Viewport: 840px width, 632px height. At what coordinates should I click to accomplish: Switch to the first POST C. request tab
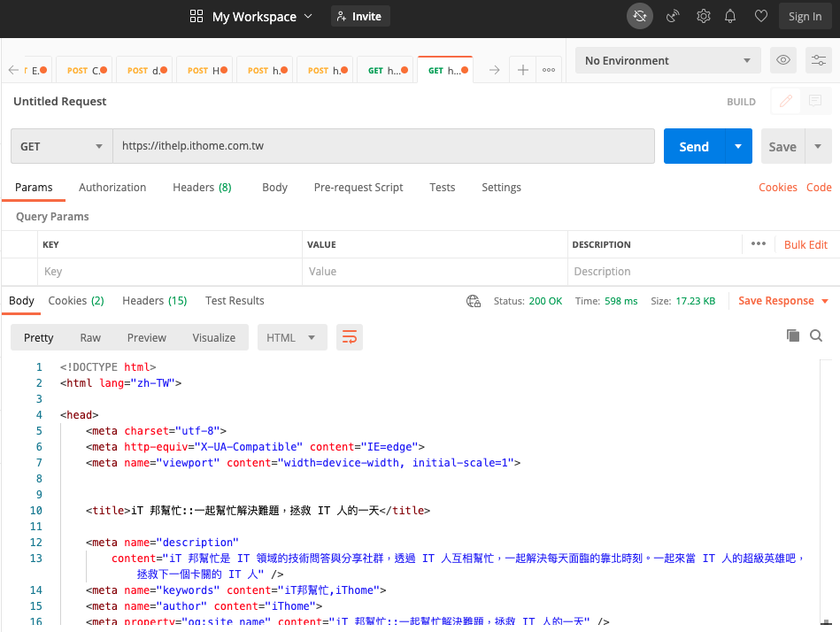pos(84,70)
